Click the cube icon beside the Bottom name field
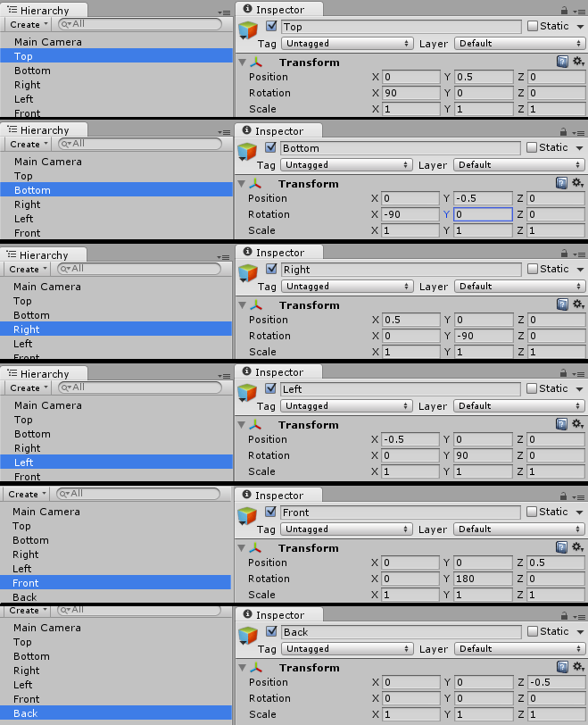This screenshot has width=588, height=725. (247, 151)
